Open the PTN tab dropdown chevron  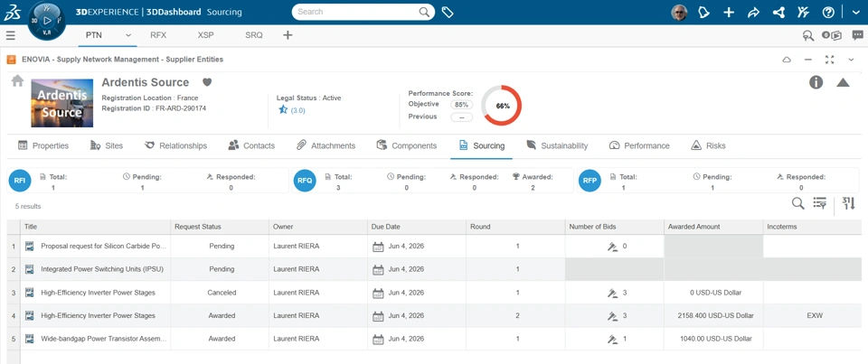click(x=128, y=35)
